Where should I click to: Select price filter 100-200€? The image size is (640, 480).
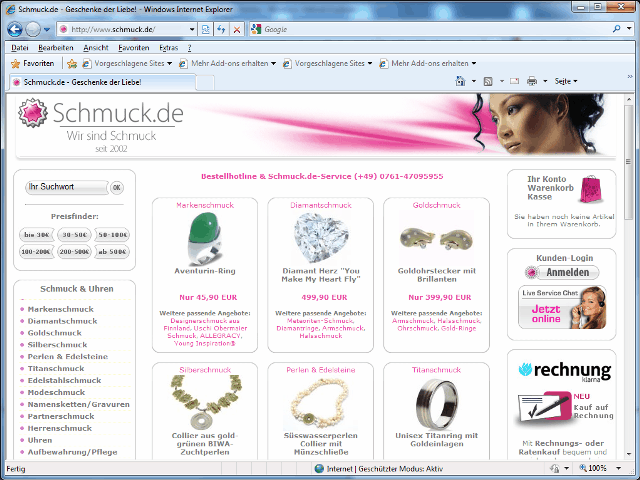point(36,251)
